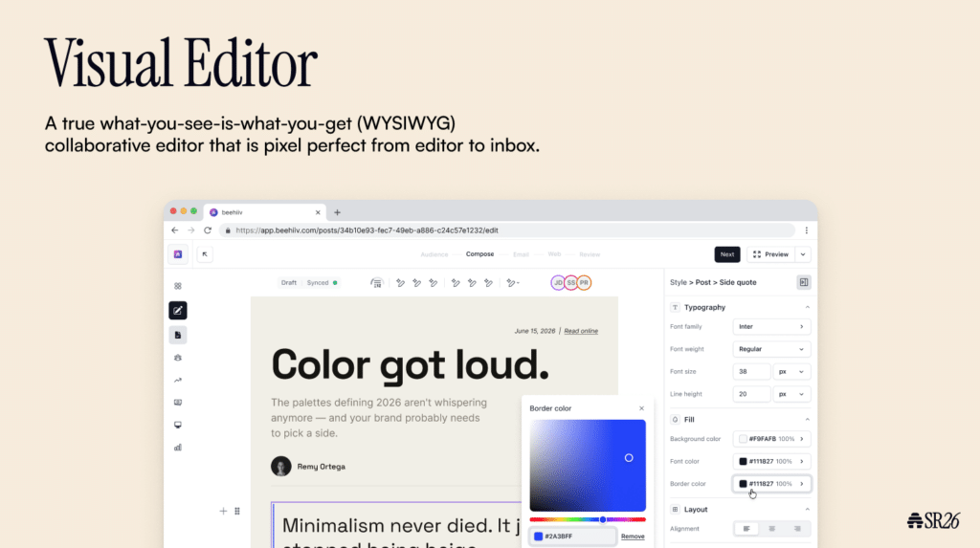
Task: Collapse the Layout section
Action: coord(807,510)
